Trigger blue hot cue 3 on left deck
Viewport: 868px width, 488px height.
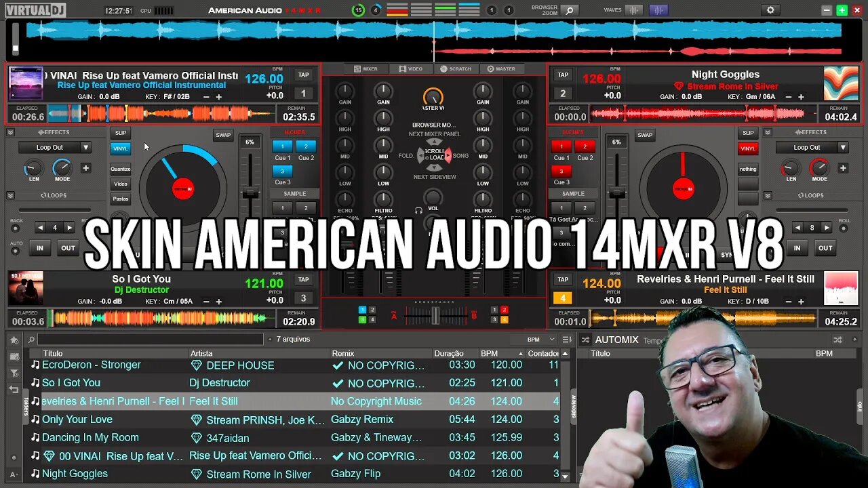click(283, 171)
